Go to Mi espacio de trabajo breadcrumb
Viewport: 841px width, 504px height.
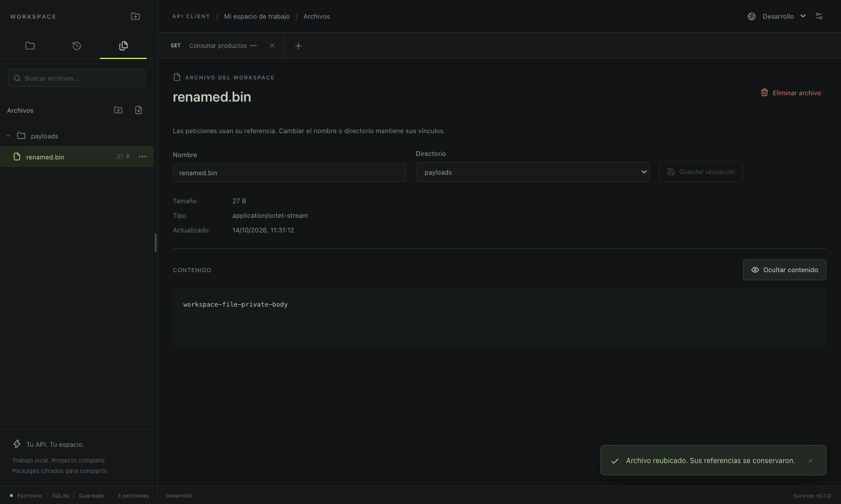257,16
